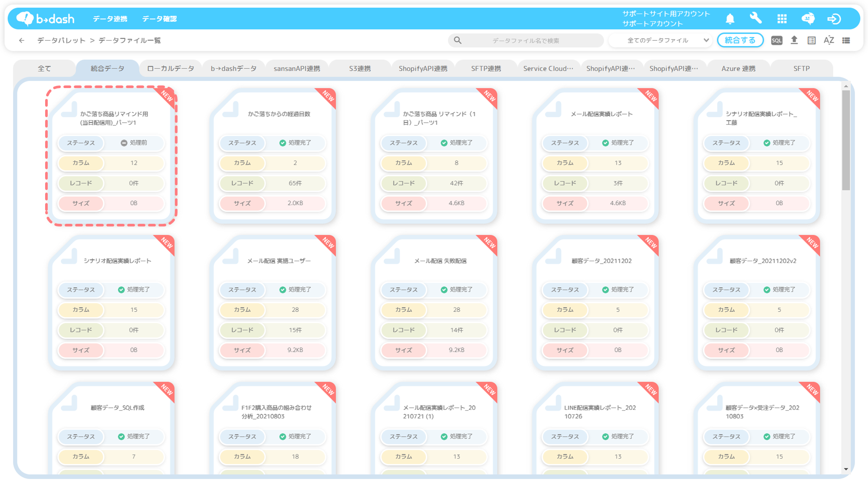Open the F1F2購入商品の組み合わせ分析_20210803 title

pyautogui.click(x=276, y=412)
